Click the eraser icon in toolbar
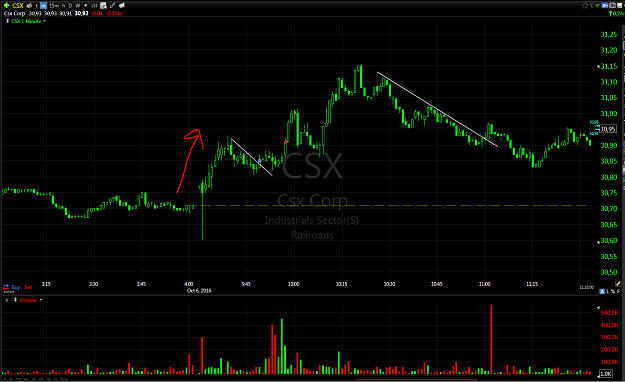 122,5
